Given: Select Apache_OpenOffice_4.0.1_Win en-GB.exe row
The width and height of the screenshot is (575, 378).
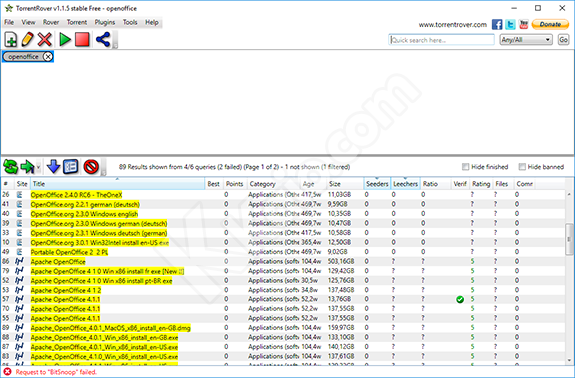Looking at the screenshot, I should click(283, 337).
